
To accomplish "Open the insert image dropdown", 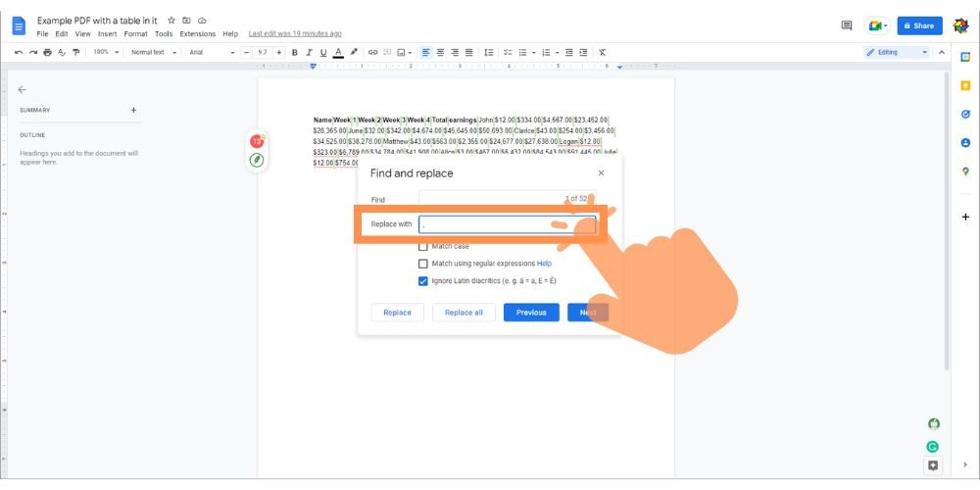I will coord(405,53).
